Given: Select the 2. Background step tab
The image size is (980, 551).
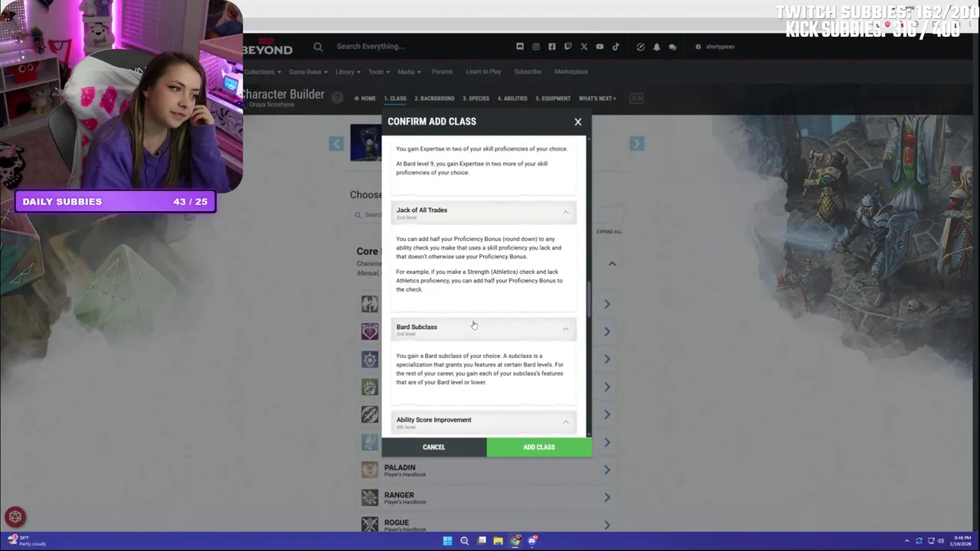Looking at the screenshot, I should pyautogui.click(x=434, y=99).
